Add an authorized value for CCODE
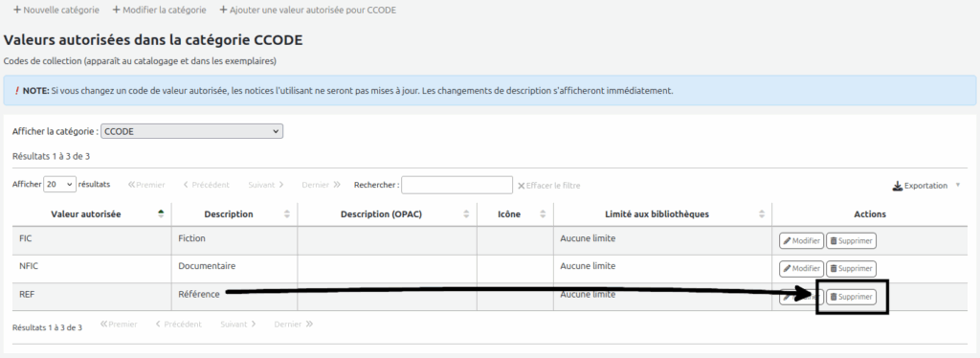980x358 pixels. tap(307, 10)
